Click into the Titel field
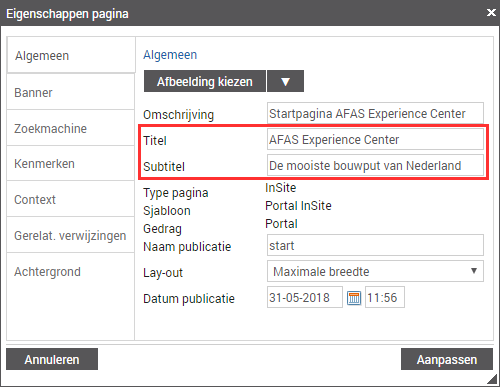 375,139
